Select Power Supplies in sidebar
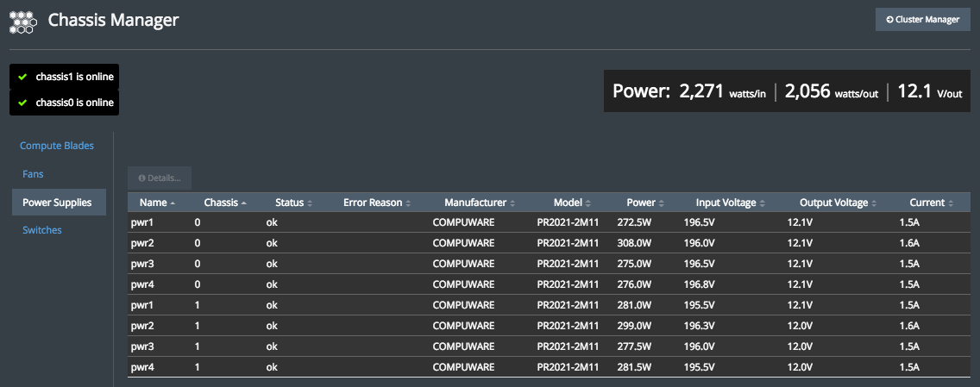This screenshot has height=387, width=980. (x=57, y=203)
